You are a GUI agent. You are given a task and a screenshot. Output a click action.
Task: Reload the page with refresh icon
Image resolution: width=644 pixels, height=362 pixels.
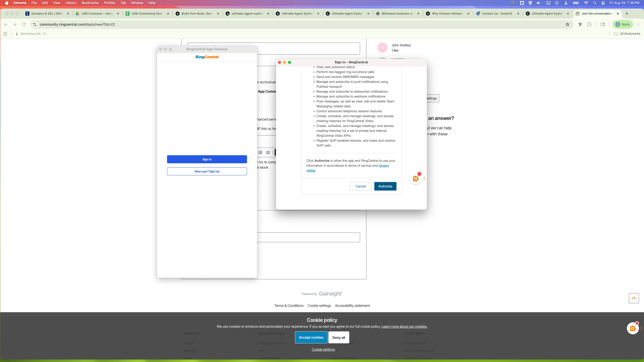coord(24,25)
